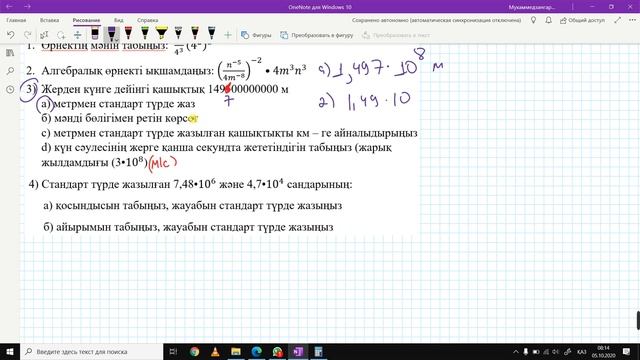Screen dimensions: 640x360
Task: Open the Вид ribbon tab
Action: (118, 20)
